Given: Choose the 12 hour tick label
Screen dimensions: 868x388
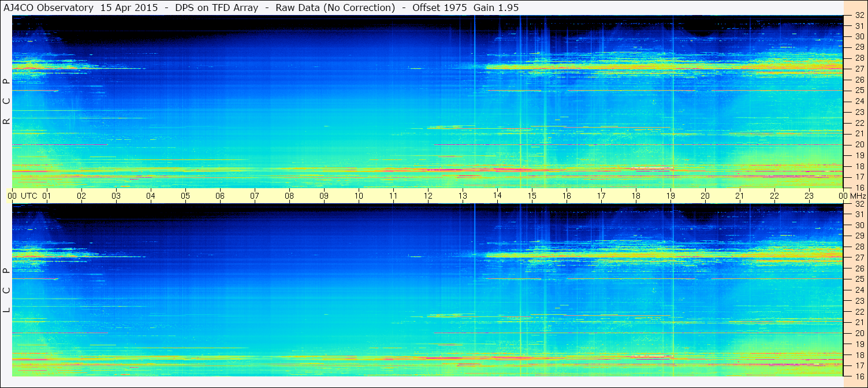Looking at the screenshot, I should click(428, 196).
